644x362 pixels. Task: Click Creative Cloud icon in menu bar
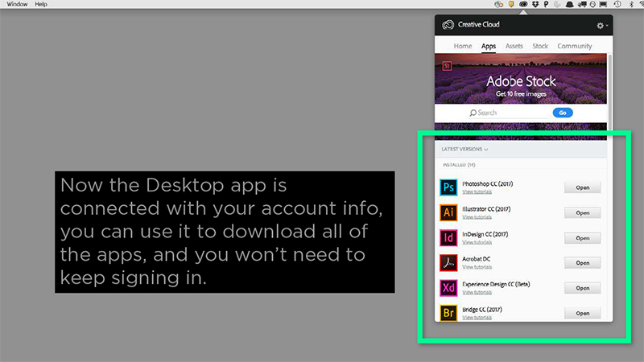(522, 4)
